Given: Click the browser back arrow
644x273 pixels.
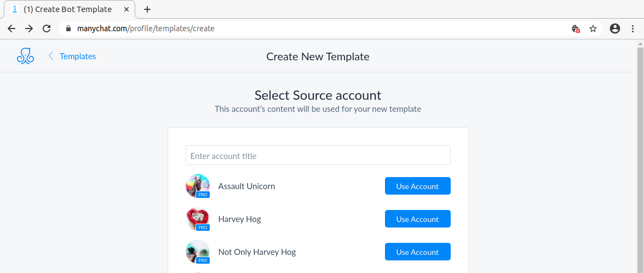Looking at the screenshot, I should click(12, 29).
